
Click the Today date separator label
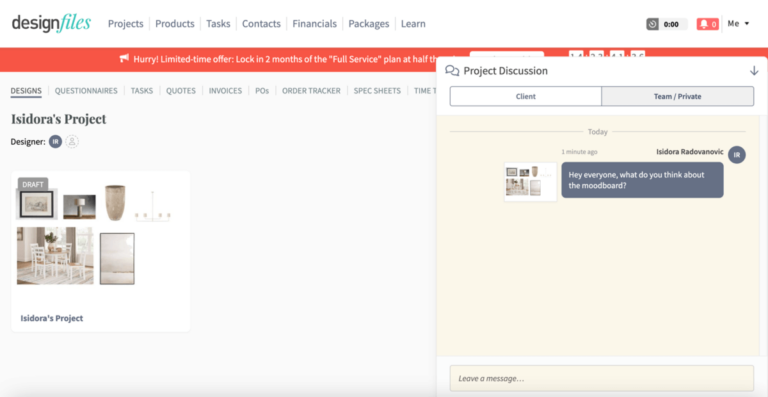(598, 132)
